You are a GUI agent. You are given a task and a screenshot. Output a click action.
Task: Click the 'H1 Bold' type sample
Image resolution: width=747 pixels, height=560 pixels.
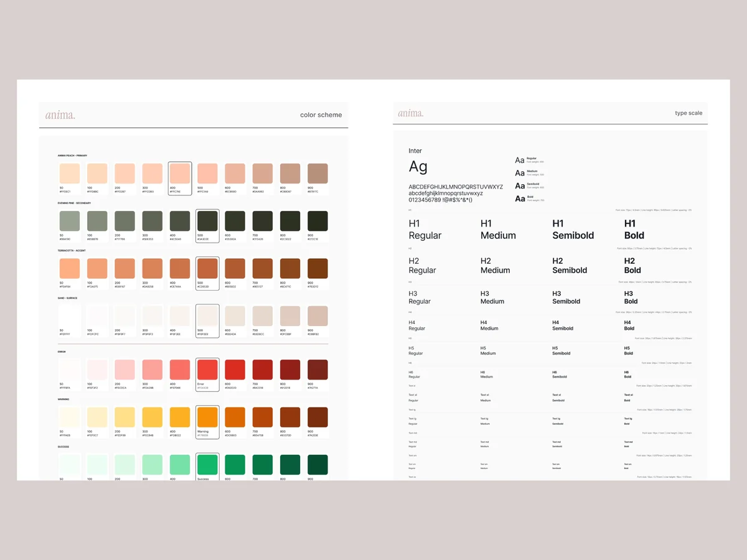click(634, 230)
